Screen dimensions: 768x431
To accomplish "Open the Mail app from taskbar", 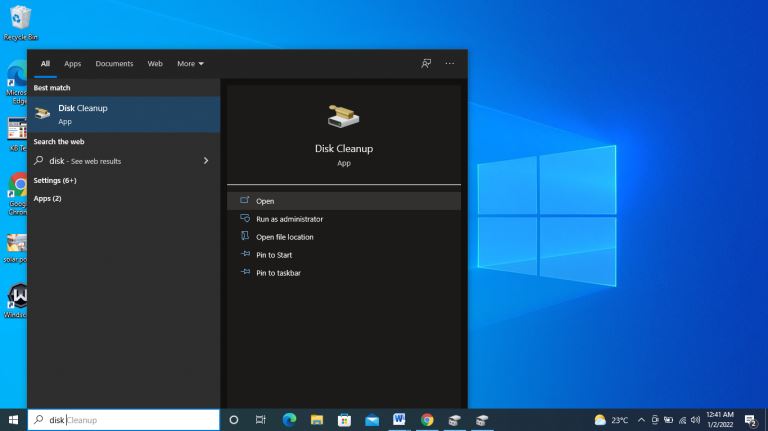I will point(372,420).
